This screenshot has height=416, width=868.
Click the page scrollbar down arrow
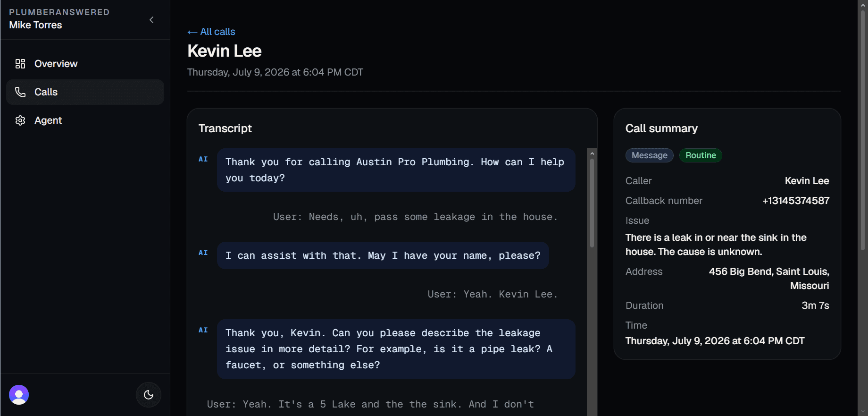pyautogui.click(x=863, y=411)
